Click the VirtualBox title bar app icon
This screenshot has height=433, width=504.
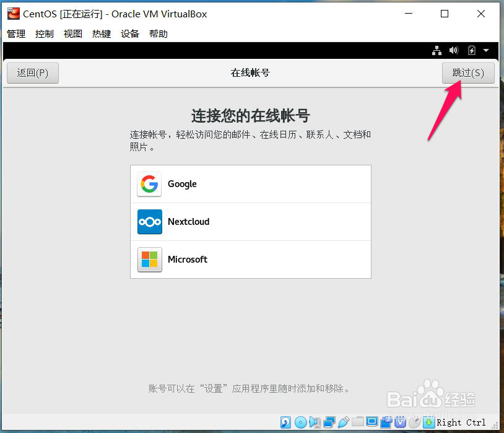14,14
